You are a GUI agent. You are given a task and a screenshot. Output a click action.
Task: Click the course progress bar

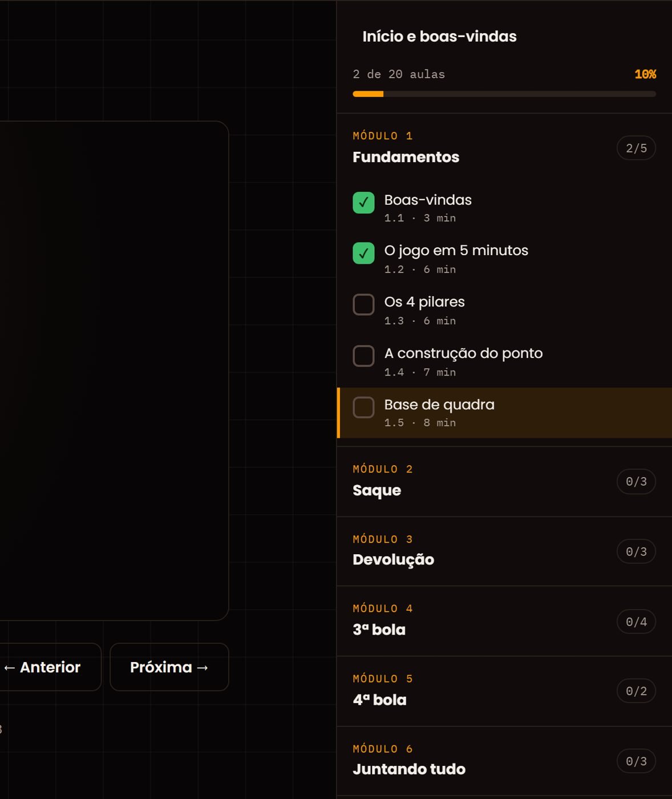click(x=504, y=94)
